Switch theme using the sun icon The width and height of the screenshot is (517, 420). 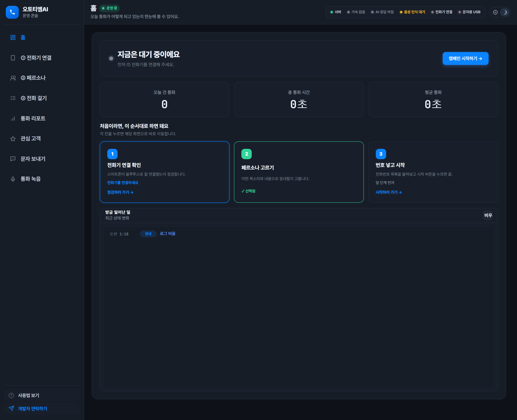(495, 12)
